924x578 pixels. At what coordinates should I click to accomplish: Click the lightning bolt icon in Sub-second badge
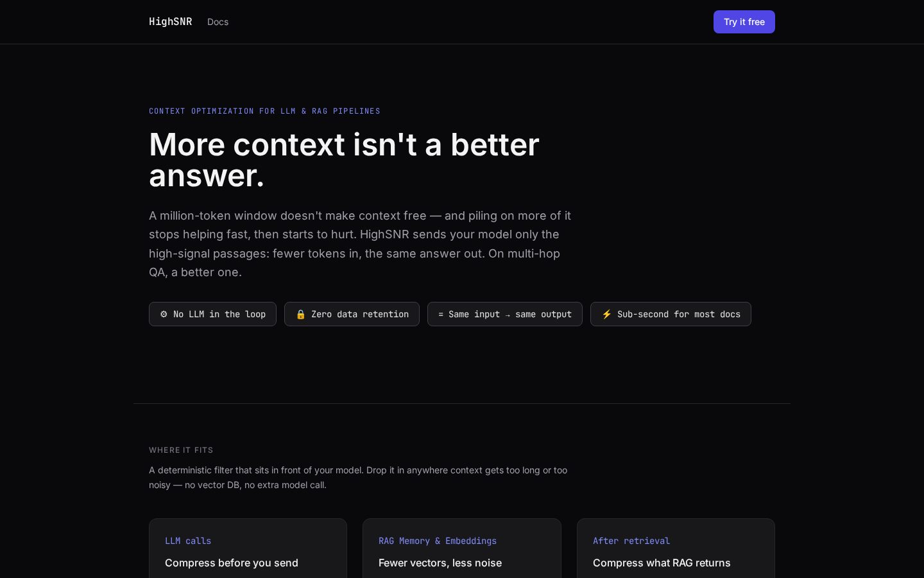click(x=606, y=314)
